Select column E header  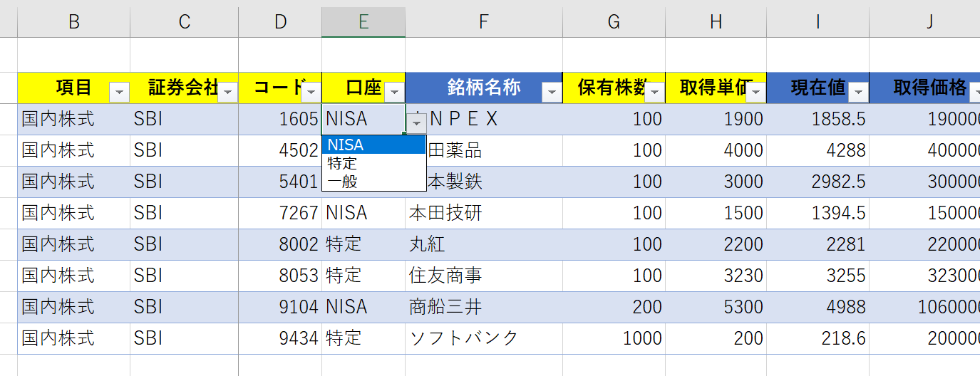pyautogui.click(x=363, y=22)
